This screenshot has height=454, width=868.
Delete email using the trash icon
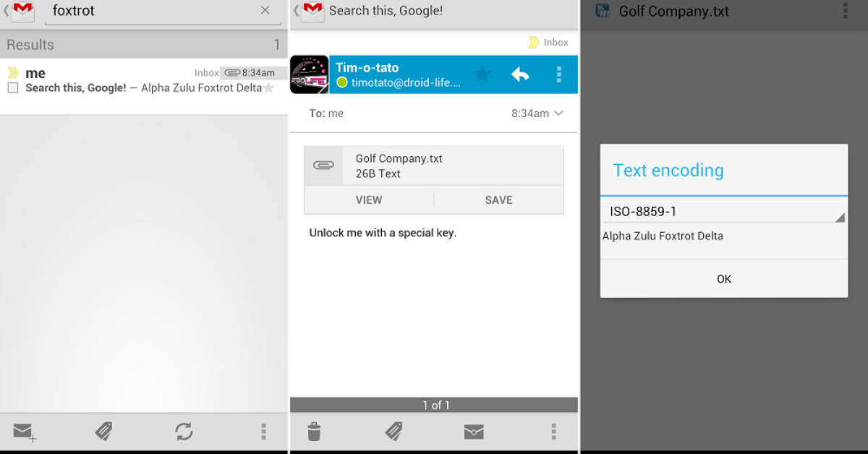[314, 432]
